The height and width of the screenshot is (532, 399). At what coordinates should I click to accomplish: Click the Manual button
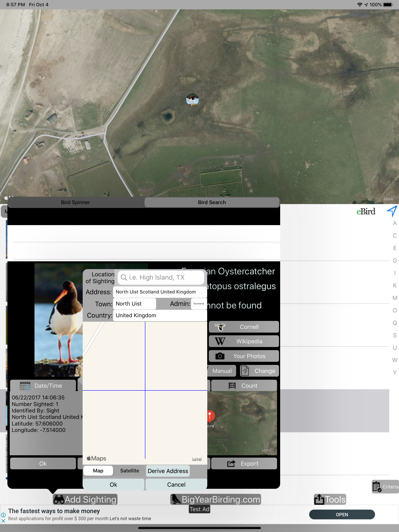(x=221, y=371)
